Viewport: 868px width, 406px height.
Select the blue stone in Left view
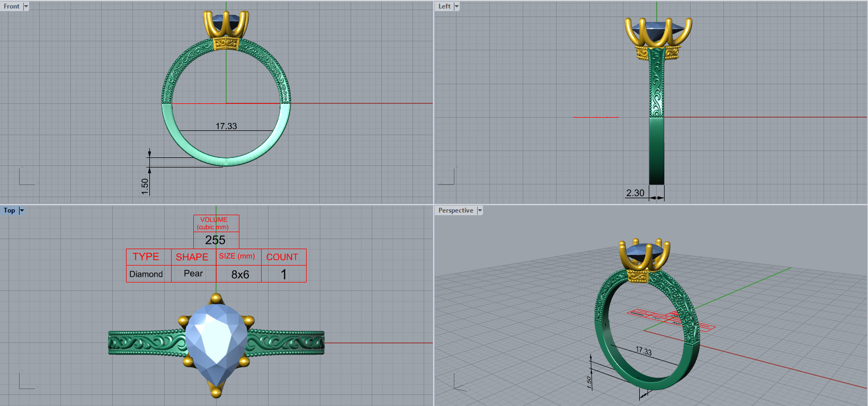coord(657,32)
